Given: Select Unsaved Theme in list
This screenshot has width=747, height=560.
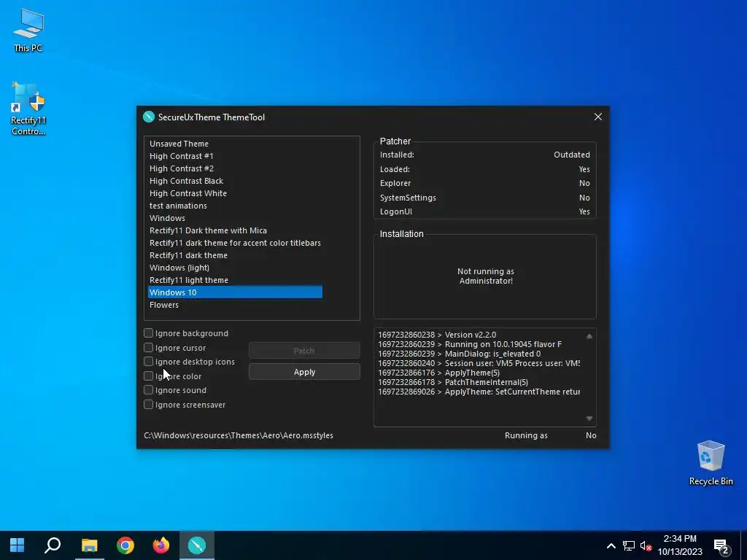Looking at the screenshot, I should [x=179, y=144].
